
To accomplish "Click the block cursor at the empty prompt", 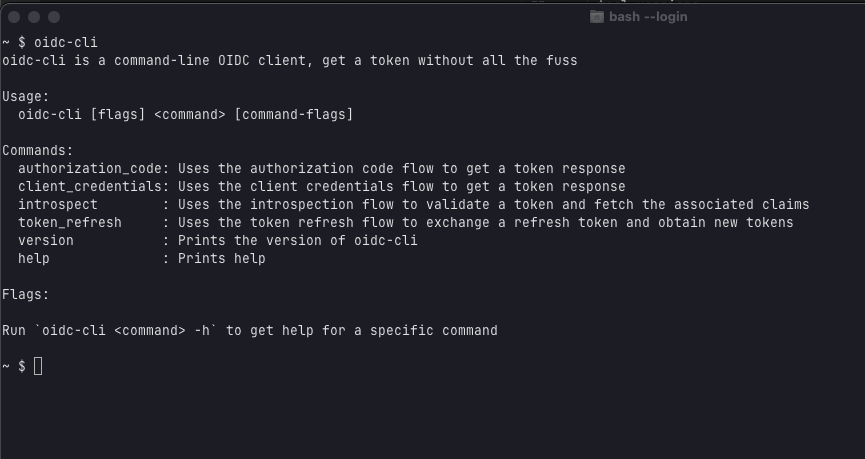I will tap(38, 366).
